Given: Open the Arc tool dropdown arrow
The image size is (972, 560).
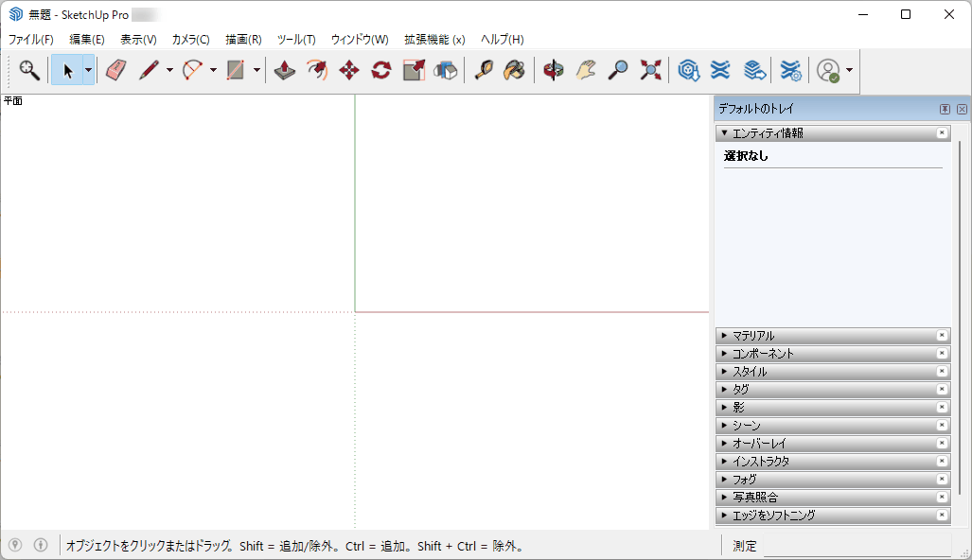Looking at the screenshot, I should [213, 70].
